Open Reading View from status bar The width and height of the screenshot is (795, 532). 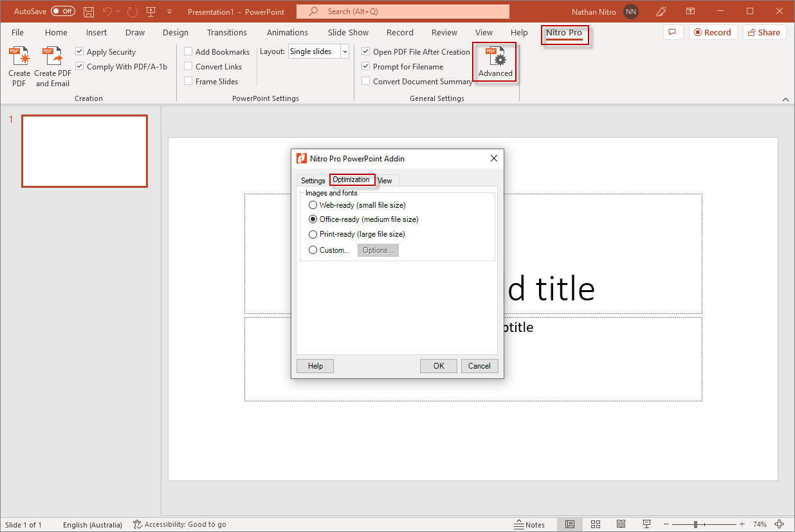click(x=621, y=524)
